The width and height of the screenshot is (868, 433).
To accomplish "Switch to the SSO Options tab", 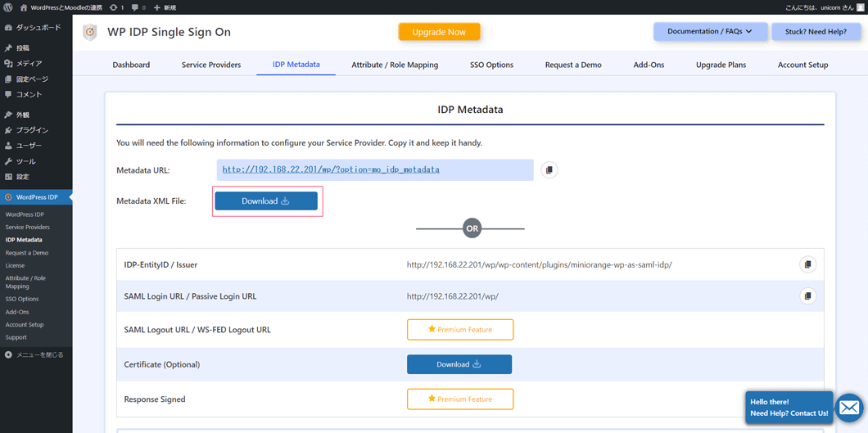I will point(491,65).
